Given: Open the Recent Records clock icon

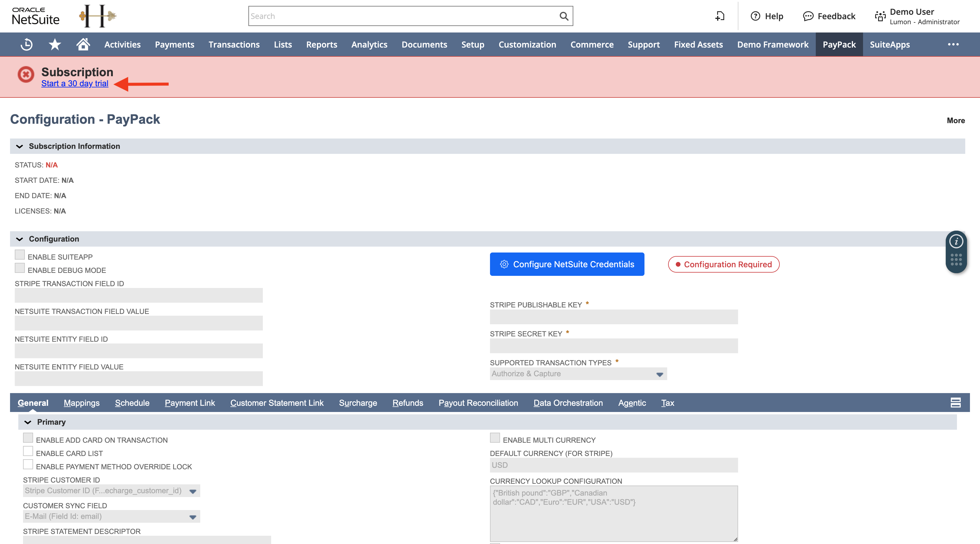Looking at the screenshot, I should coord(27,45).
